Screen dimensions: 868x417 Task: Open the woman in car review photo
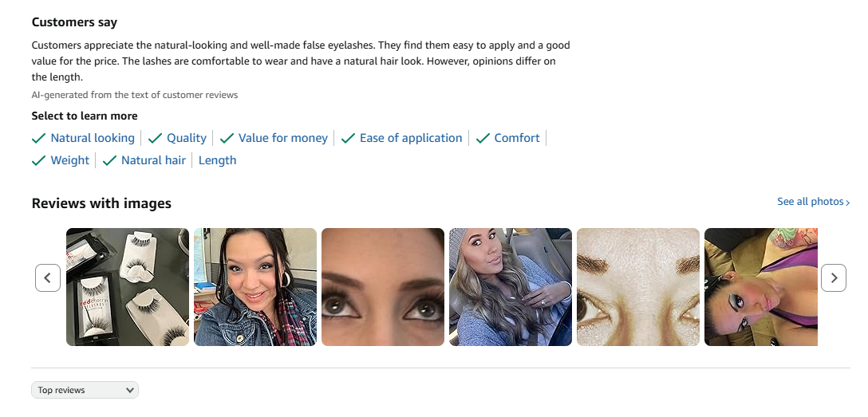pos(511,287)
